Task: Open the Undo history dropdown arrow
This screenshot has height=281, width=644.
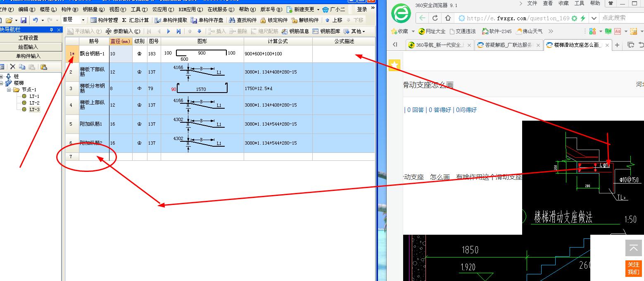Action: [x=42, y=20]
